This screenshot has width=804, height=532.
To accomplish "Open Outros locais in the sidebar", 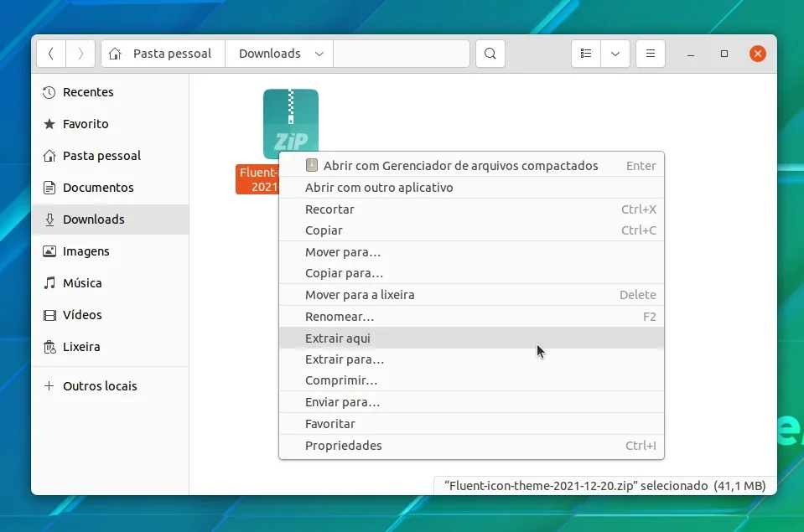I will pyautogui.click(x=110, y=386).
